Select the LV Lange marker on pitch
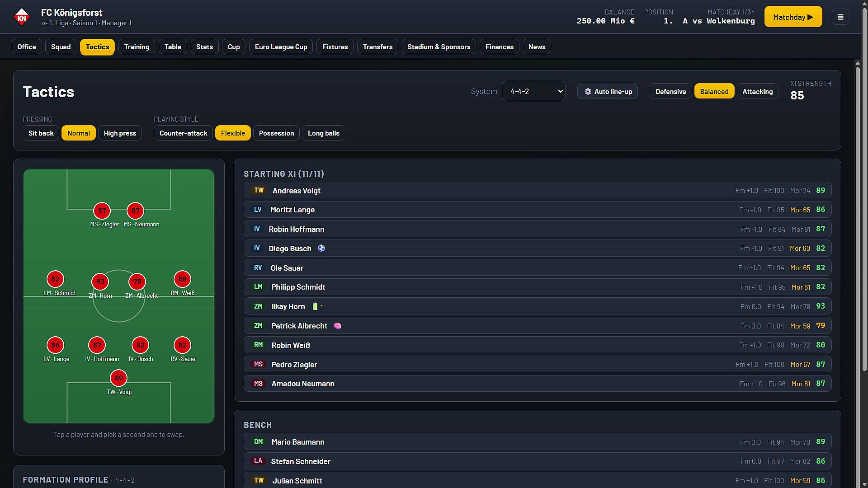 55,345
